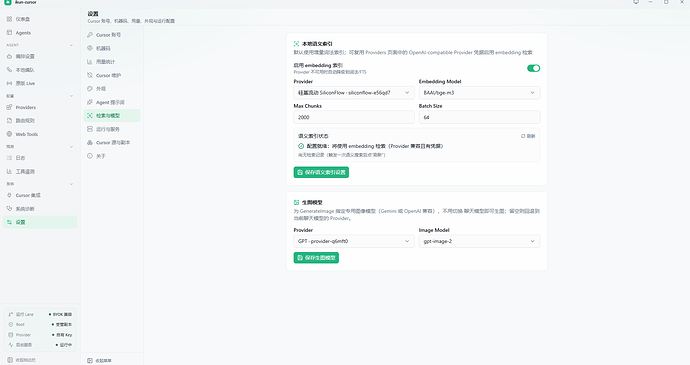Collapse the 系统 sidebar section chevron

click(72, 184)
